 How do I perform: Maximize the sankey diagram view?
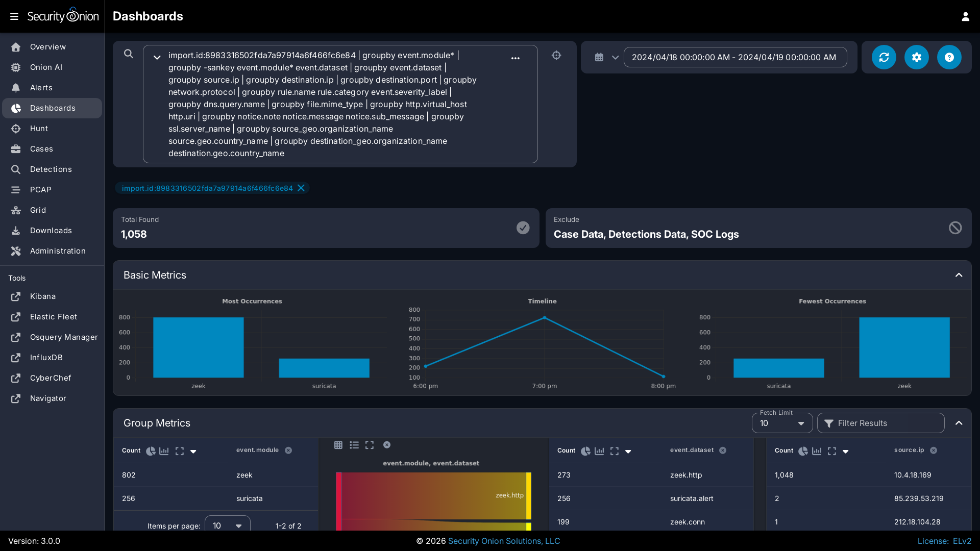[370, 445]
